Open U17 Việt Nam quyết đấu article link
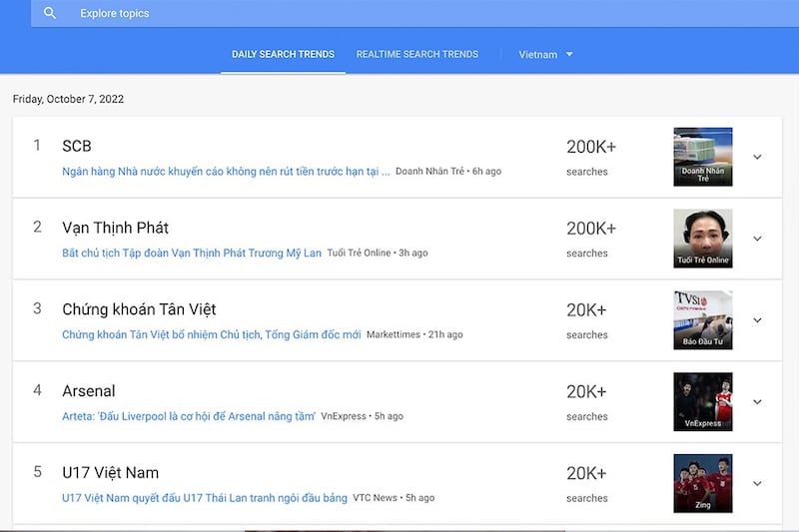799x532 pixels. [x=205, y=498]
